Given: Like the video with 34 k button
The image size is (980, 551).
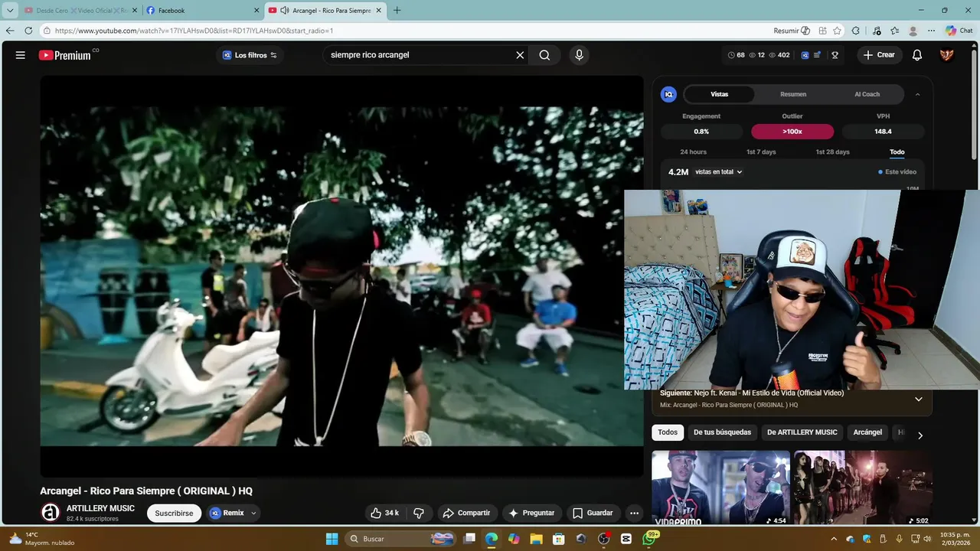Looking at the screenshot, I should click(x=386, y=513).
